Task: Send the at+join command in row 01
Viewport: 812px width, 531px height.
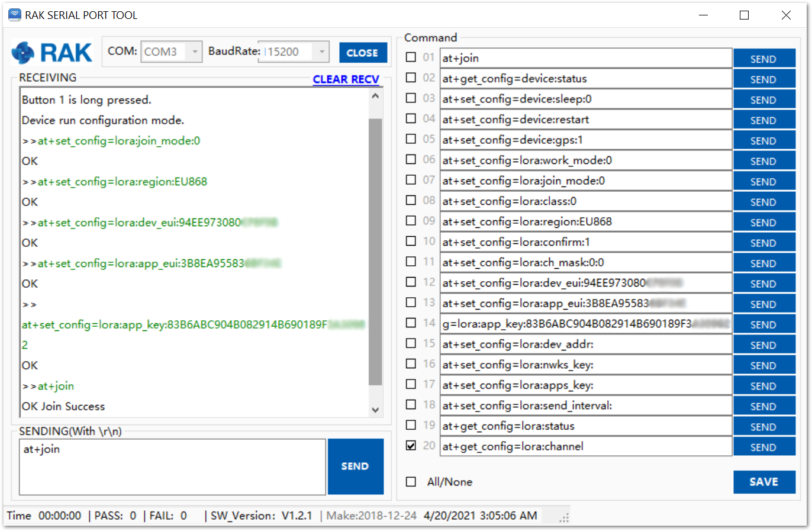Action: point(763,59)
